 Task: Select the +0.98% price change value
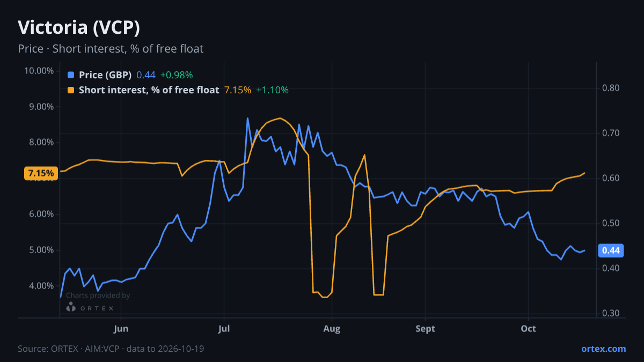(x=177, y=75)
